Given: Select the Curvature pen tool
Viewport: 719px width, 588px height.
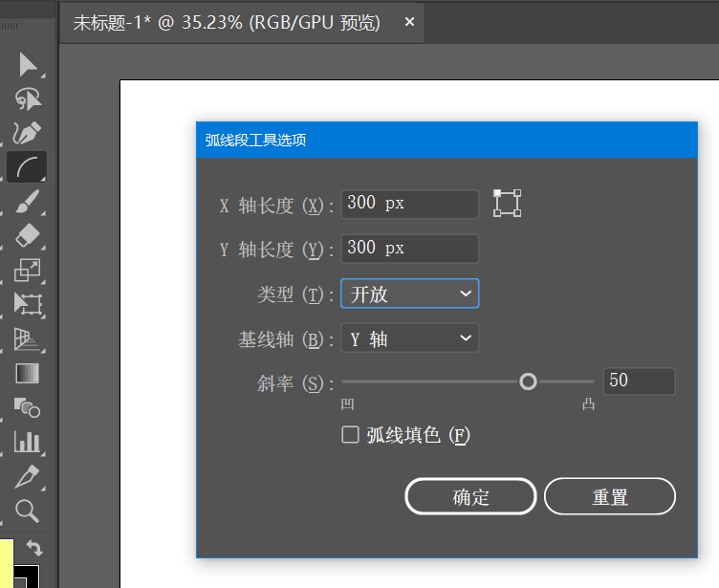Looking at the screenshot, I should pos(28,133).
